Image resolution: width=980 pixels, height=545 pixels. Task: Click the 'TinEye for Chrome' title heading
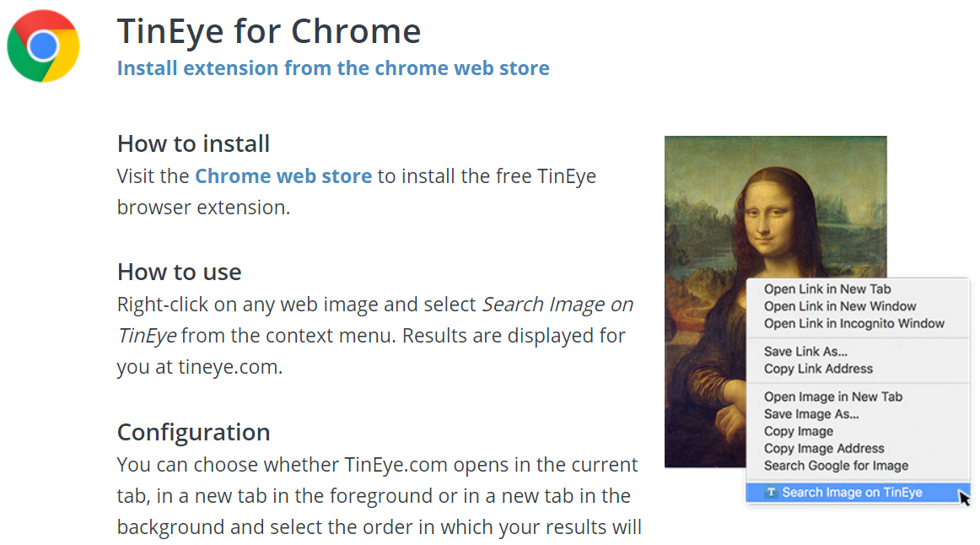269,32
